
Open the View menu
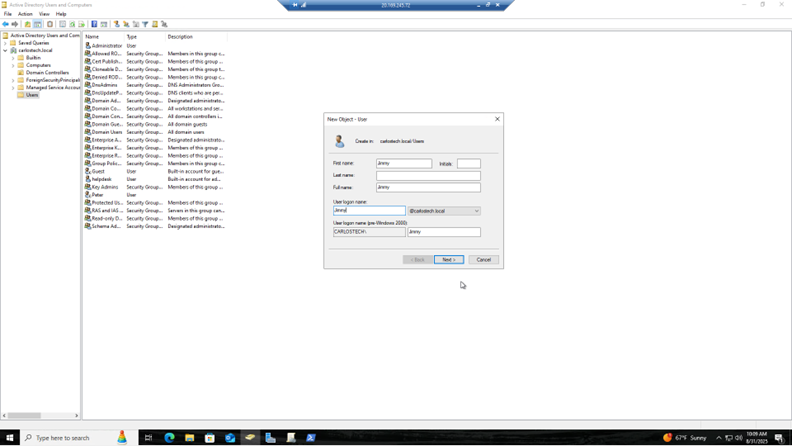(x=44, y=14)
